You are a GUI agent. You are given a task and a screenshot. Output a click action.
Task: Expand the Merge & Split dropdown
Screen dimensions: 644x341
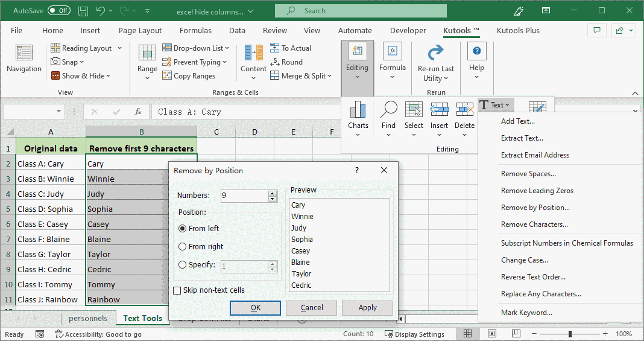329,76
